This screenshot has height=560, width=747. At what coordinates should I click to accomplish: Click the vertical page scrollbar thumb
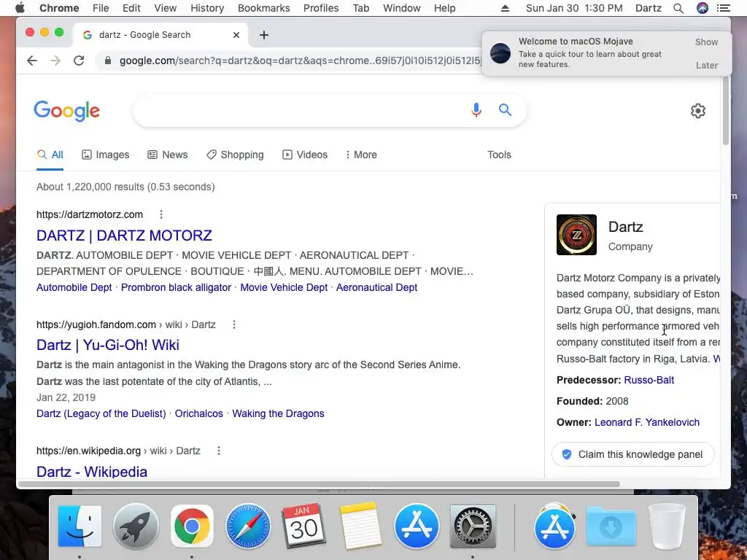click(726, 109)
